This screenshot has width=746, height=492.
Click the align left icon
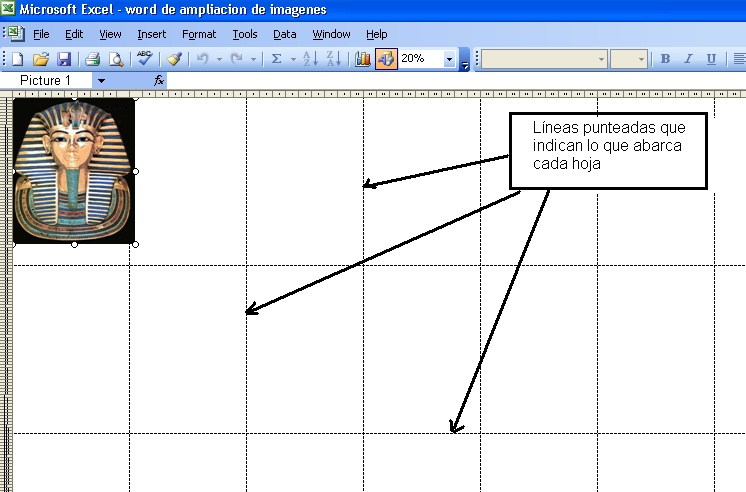point(739,59)
